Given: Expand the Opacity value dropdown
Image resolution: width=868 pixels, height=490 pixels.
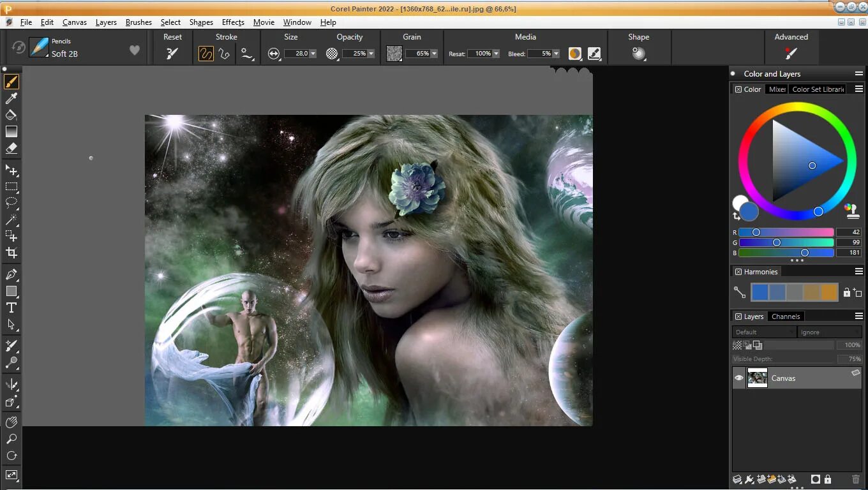Looking at the screenshot, I should [x=371, y=54].
